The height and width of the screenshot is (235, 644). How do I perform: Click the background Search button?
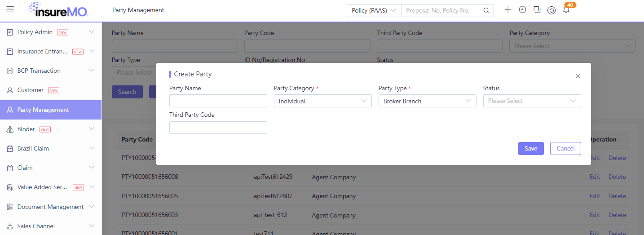127,92
